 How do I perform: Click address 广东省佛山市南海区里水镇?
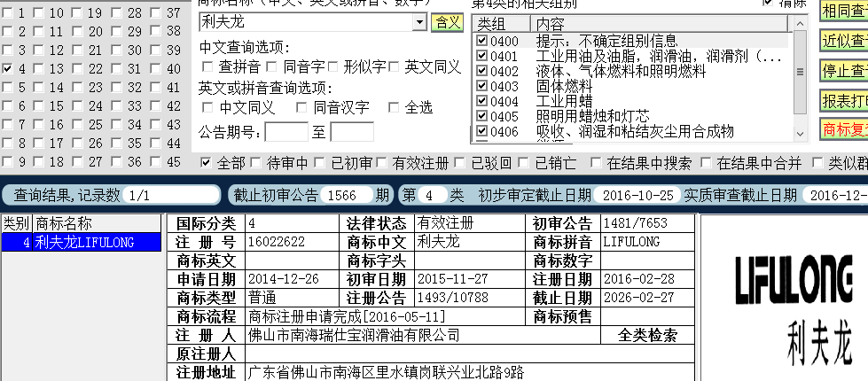[386, 372]
